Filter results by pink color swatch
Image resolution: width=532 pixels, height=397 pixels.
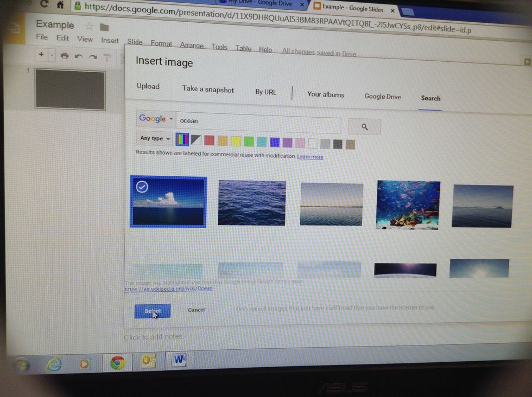(x=300, y=143)
